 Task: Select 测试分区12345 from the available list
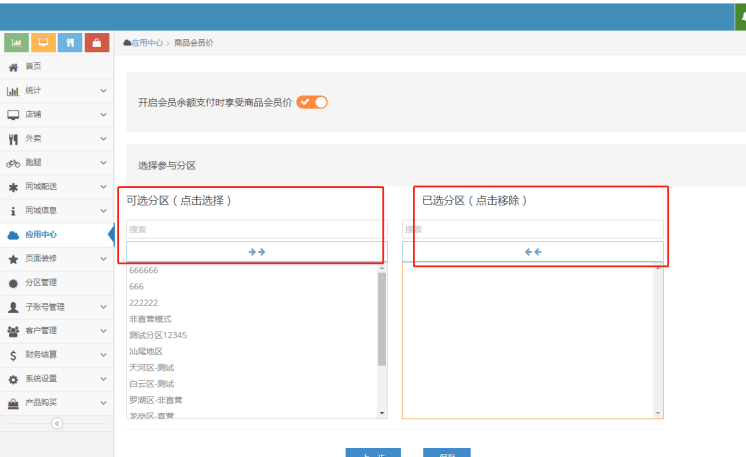click(158, 335)
